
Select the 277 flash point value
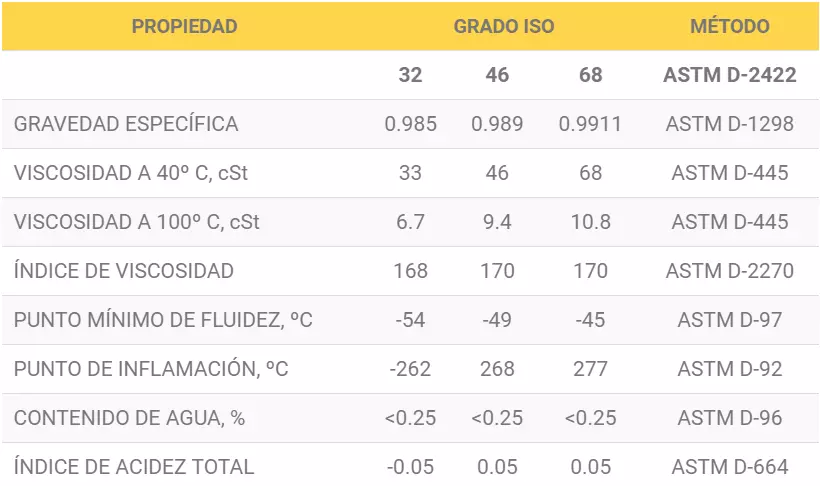point(590,369)
